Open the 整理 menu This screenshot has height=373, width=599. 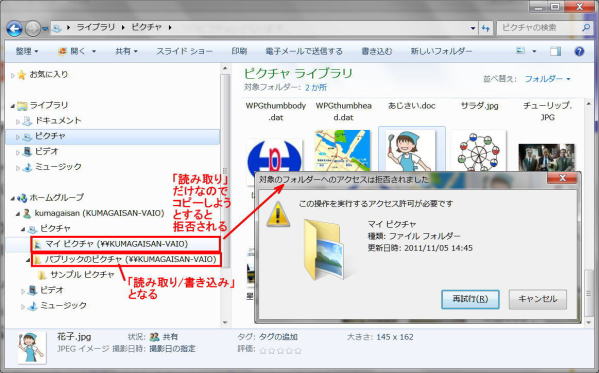tap(27, 51)
